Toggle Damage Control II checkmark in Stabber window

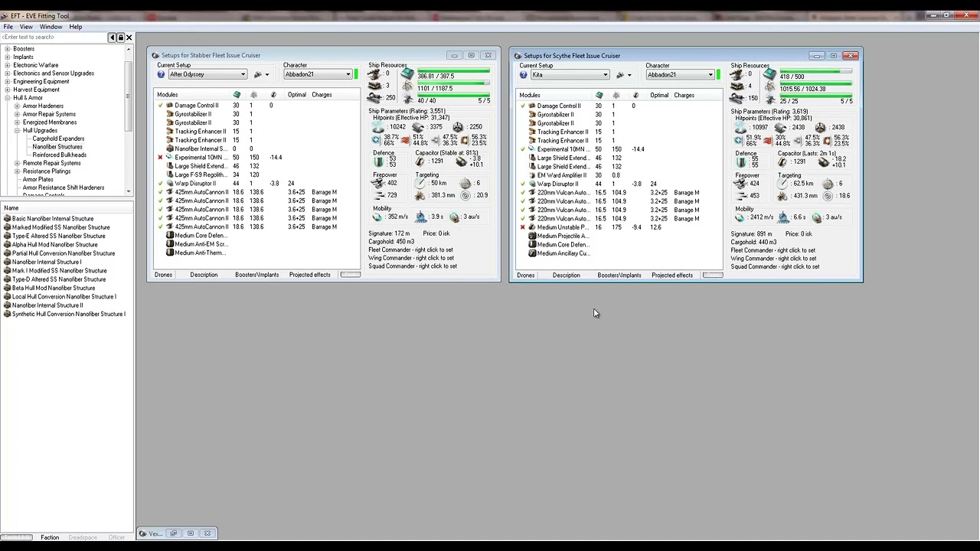(160, 106)
